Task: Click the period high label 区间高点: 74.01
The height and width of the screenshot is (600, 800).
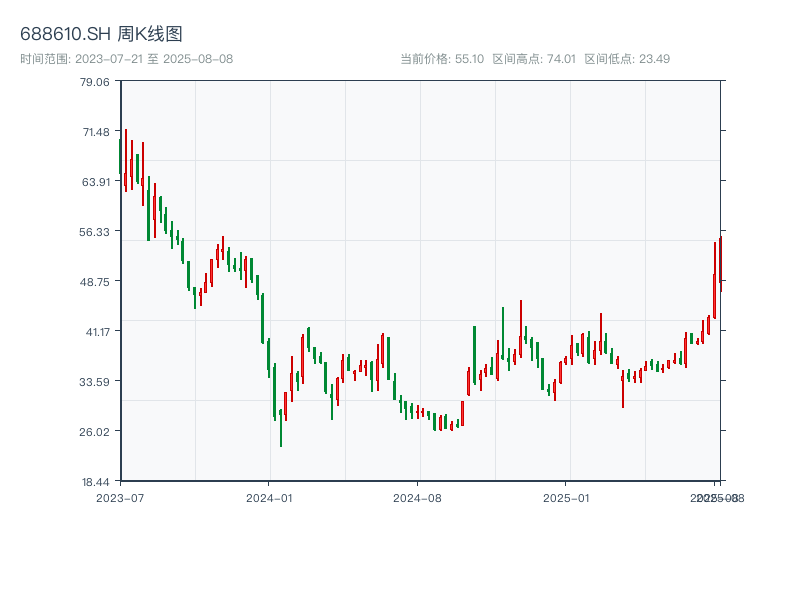Action: click(x=534, y=59)
